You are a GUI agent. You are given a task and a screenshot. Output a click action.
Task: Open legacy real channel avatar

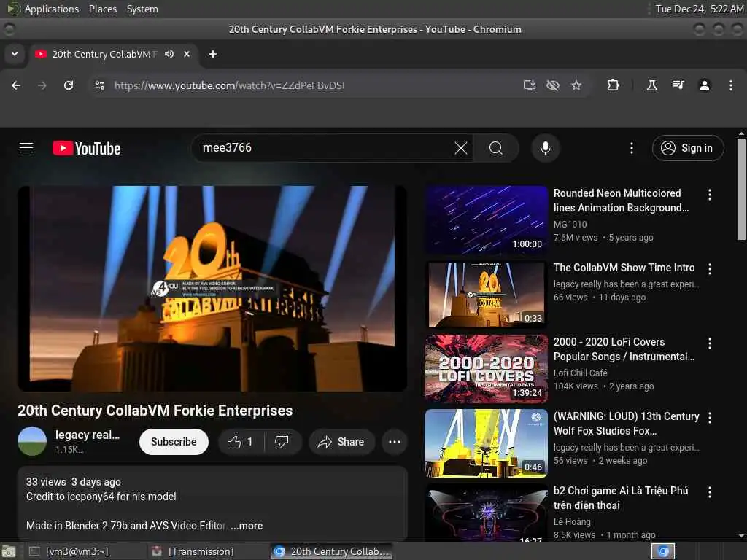click(32, 441)
